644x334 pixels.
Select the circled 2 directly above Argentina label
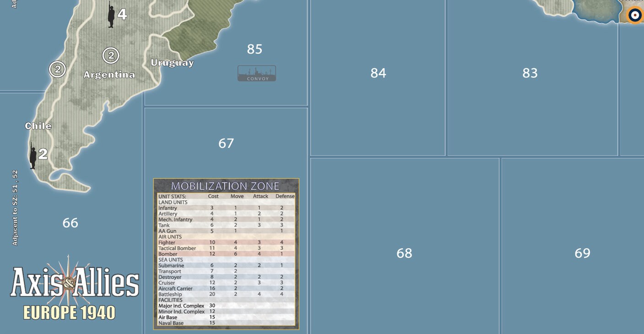pyautogui.click(x=111, y=55)
